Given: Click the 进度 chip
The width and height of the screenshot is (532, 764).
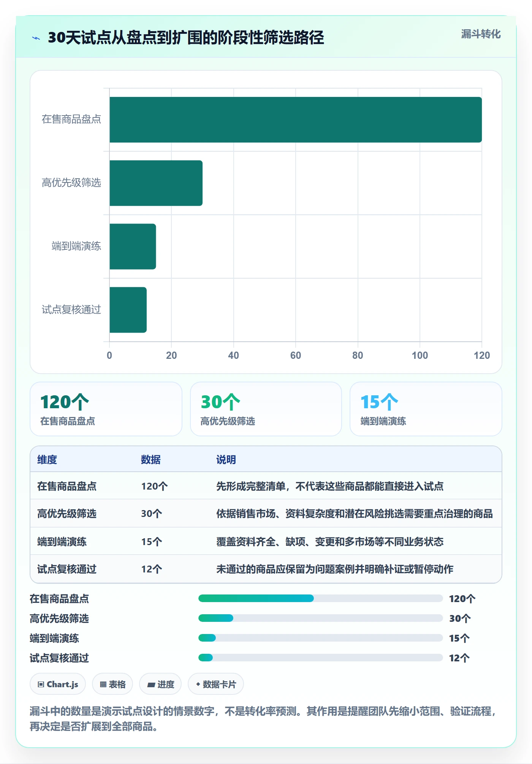Looking at the screenshot, I should [x=160, y=684].
